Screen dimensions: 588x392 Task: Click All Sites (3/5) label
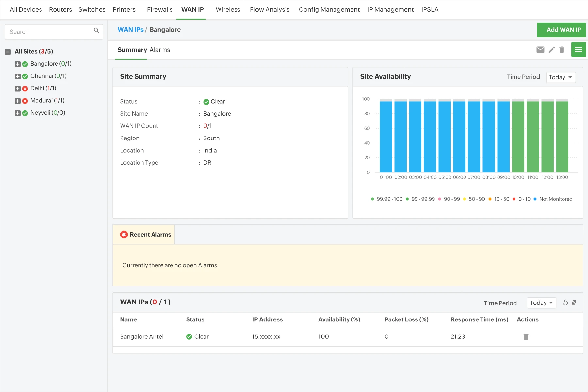[x=34, y=51]
